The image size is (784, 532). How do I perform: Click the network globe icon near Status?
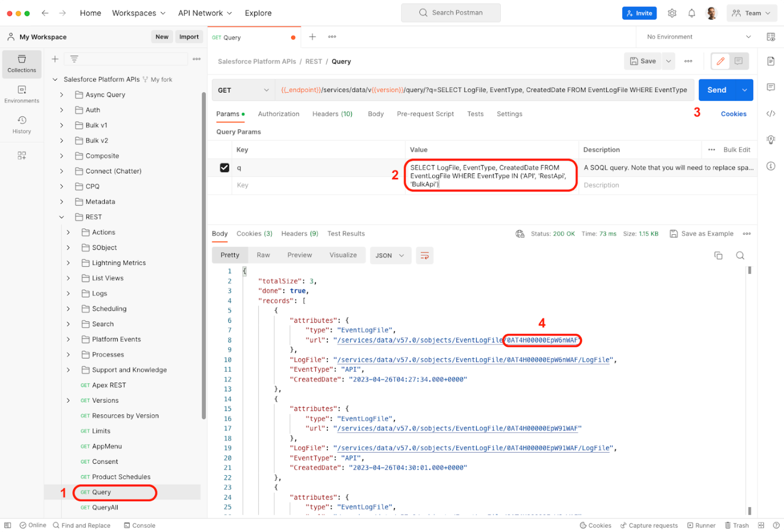520,234
